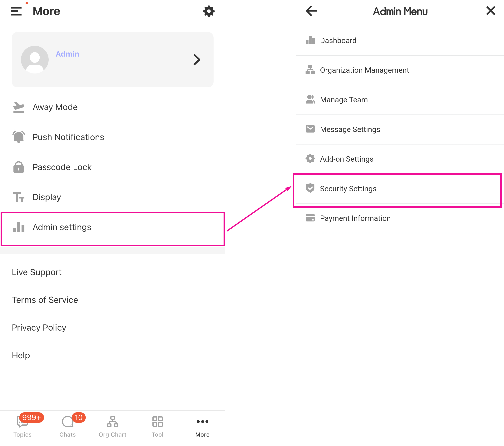Click the settings gear icon
This screenshot has width=504, height=446.
click(x=209, y=11)
